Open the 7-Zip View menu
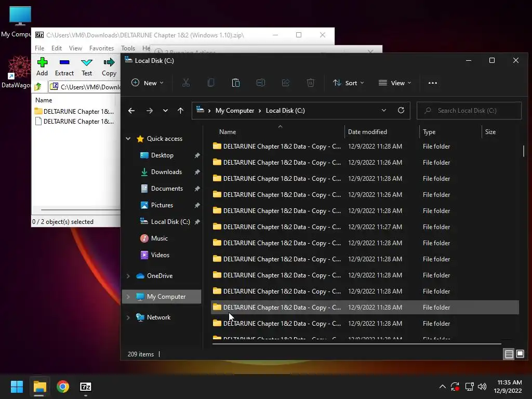 point(75,48)
